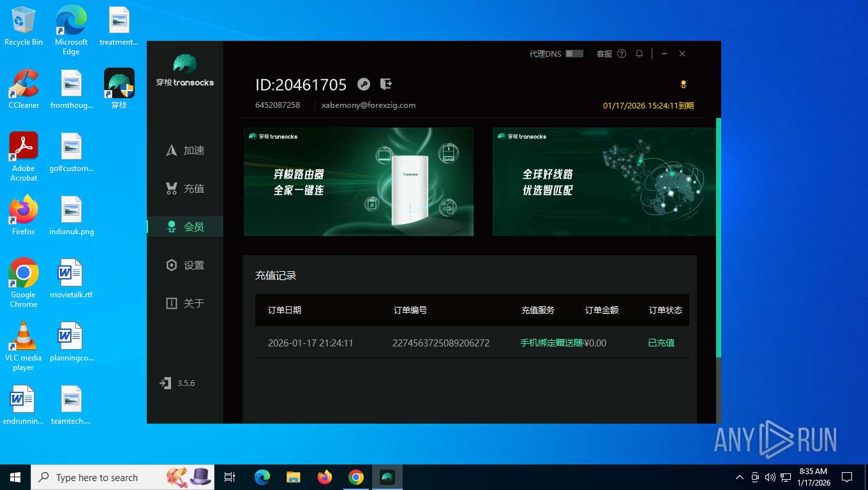Select the golfcustom image file
868x490 pixels.
pos(71,152)
